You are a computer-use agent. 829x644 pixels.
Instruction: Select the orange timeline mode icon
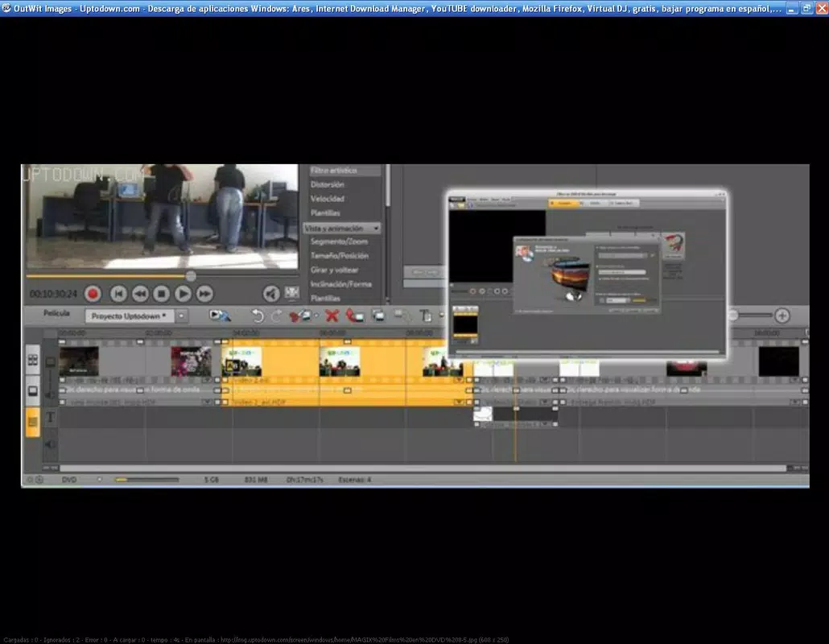pos(33,422)
